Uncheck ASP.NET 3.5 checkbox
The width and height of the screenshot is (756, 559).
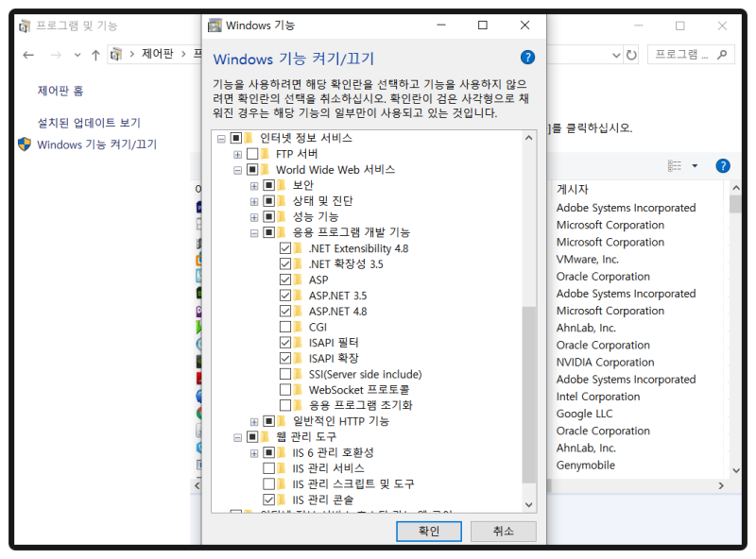285,296
